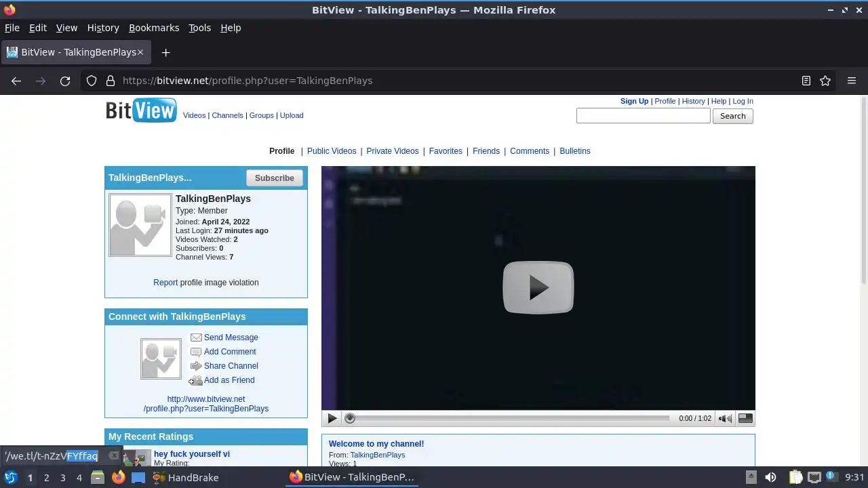
Task: Click the BitView logo
Action: (141, 110)
